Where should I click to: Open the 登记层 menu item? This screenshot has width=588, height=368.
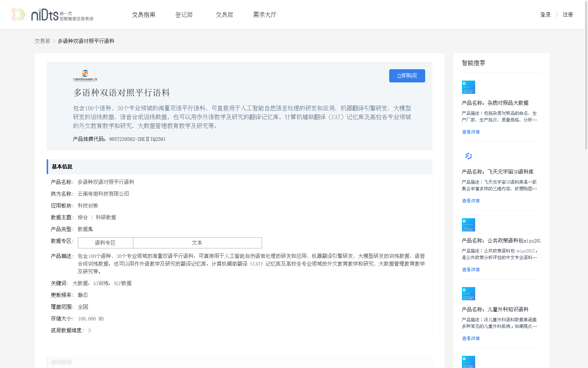point(184,15)
